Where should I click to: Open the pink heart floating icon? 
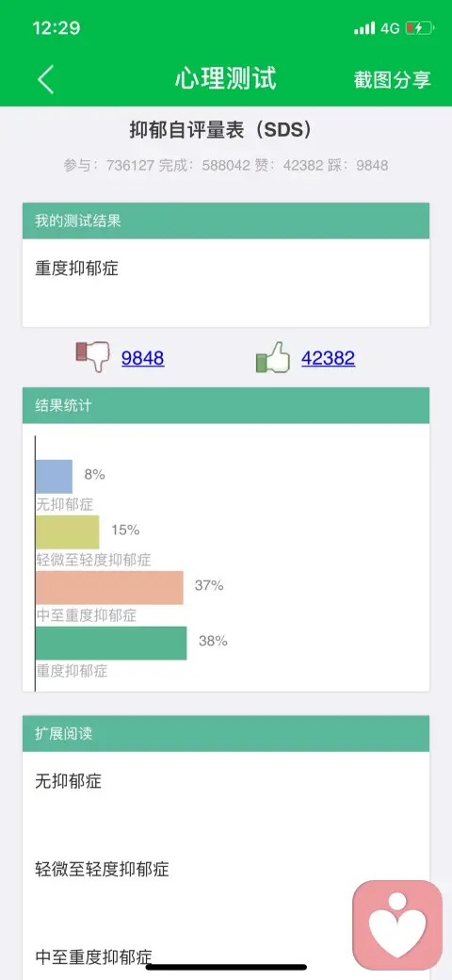[x=397, y=924]
